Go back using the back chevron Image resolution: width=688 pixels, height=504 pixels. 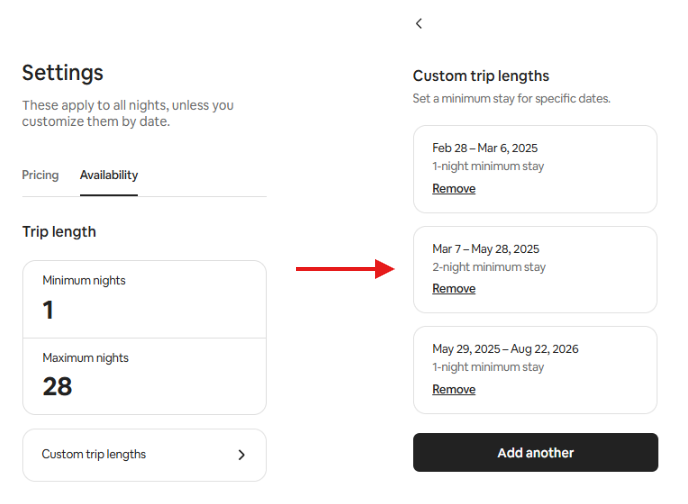point(419,23)
